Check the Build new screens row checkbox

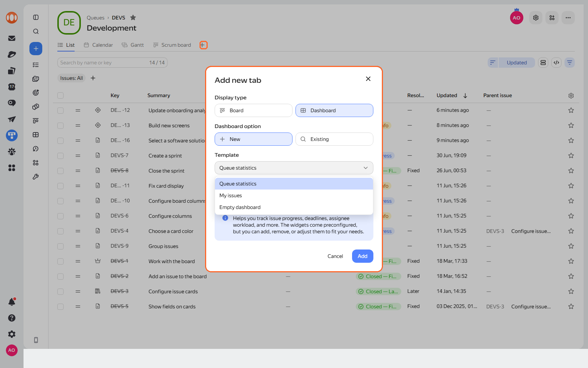(x=61, y=125)
